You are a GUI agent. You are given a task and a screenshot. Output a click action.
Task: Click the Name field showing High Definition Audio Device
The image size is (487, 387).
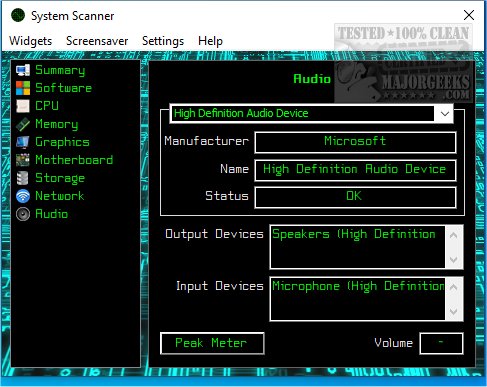click(355, 170)
